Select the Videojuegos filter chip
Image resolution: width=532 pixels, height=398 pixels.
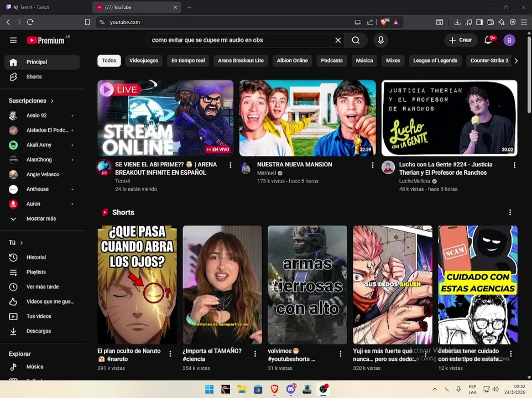144,61
